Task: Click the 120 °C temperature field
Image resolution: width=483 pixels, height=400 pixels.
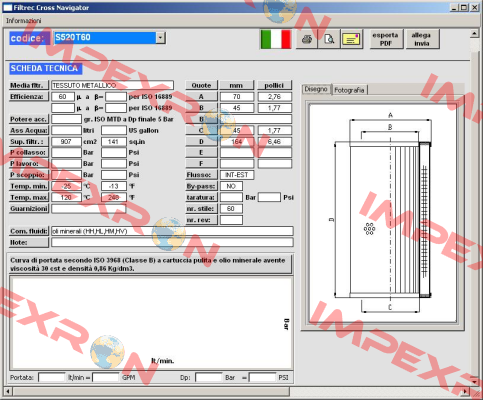Action: (x=66, y=197)
